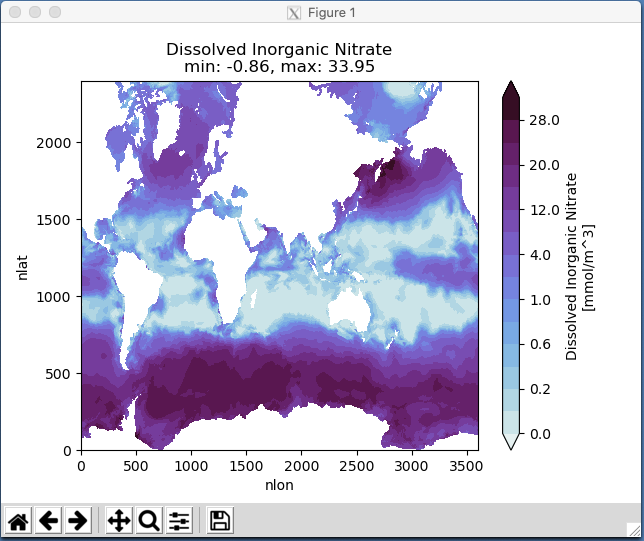
Task: Click the 'Figure 1' window title
Action: pyautogui.click(x=331, y=13)
